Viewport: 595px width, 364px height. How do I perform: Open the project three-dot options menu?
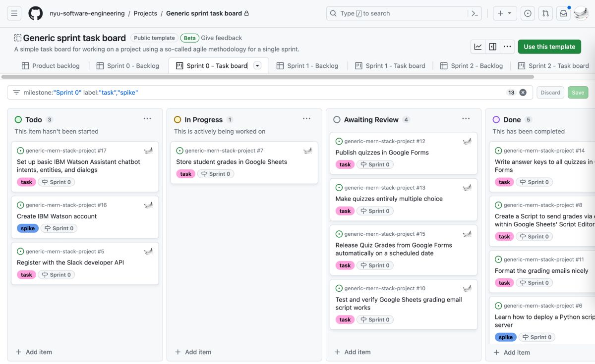tap(507, 47)
